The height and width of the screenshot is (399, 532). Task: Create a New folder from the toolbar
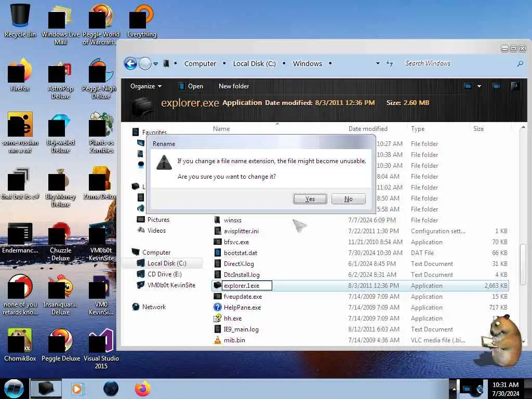pos(234,86)
